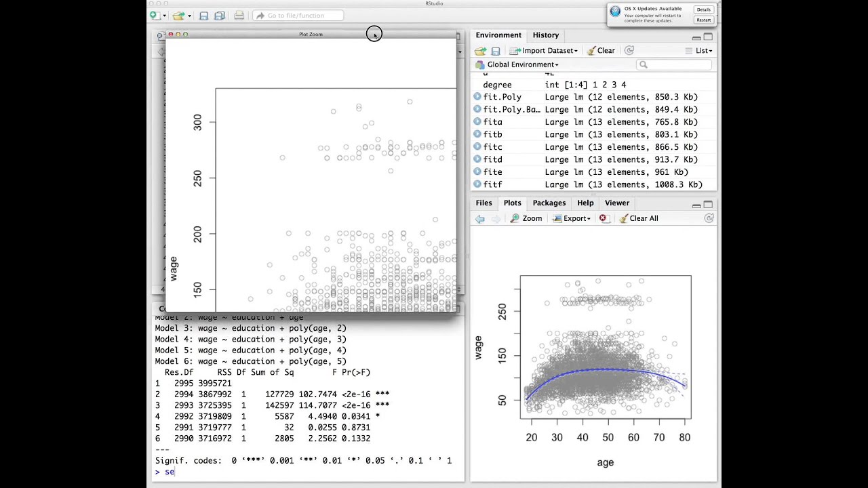The height and width of the screenshot is (488, 868).
Task: Expand the fita object details
Action: click(477, 122)
